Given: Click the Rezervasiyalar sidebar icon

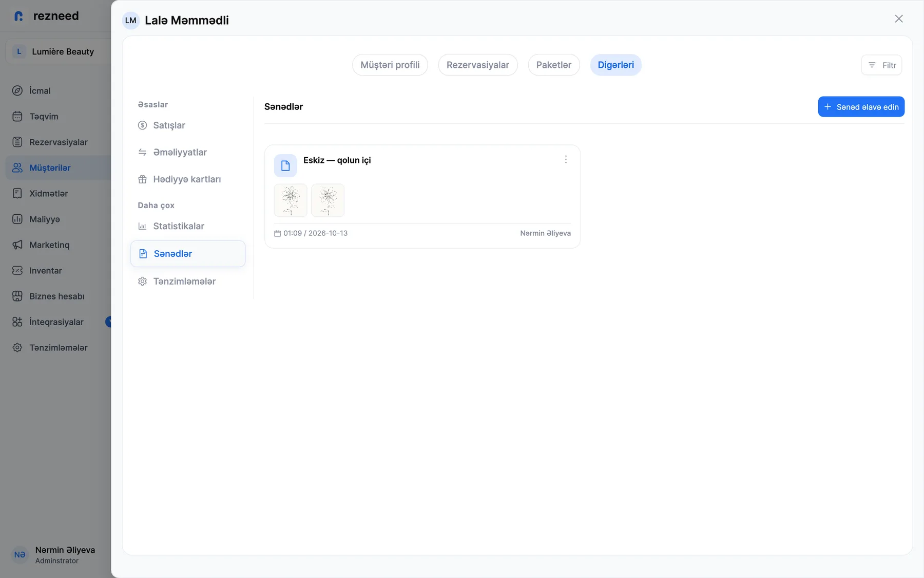Looking at the screenshot, I should [x=17, y=142].
